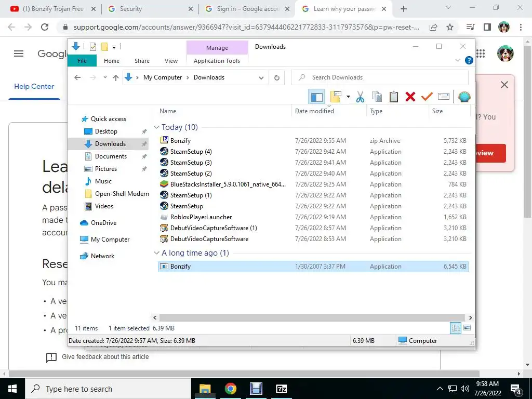Click the red X Delete icon

[410, 97]
